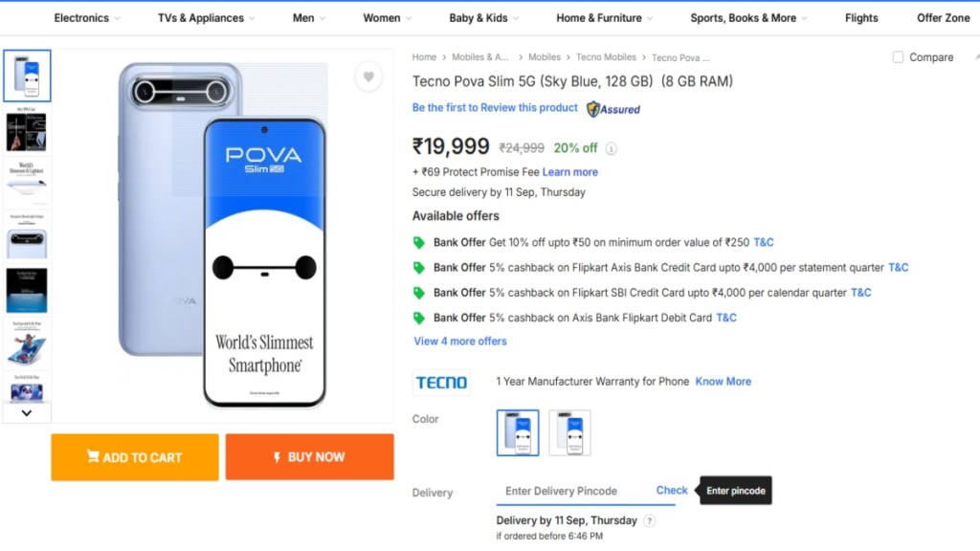Click the cart icon in Add to Cart button

pyautogui.click(x=93, y=456)
